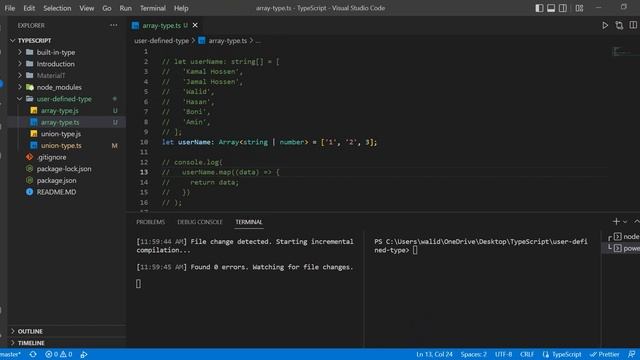Viewport: 640px width, 360px height.
Task: Click line number 13 in gutter
Action: pyautogui.click(x=144, y=172)
